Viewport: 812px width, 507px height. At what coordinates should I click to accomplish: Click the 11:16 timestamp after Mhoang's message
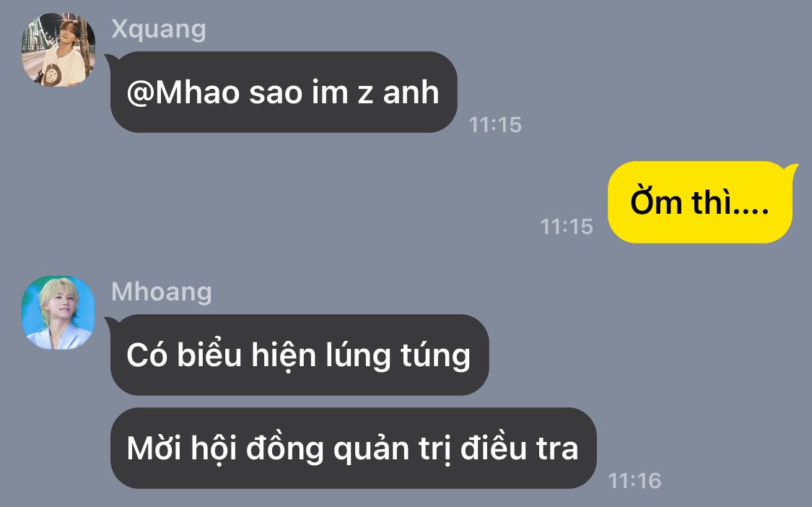pos(634,481)
